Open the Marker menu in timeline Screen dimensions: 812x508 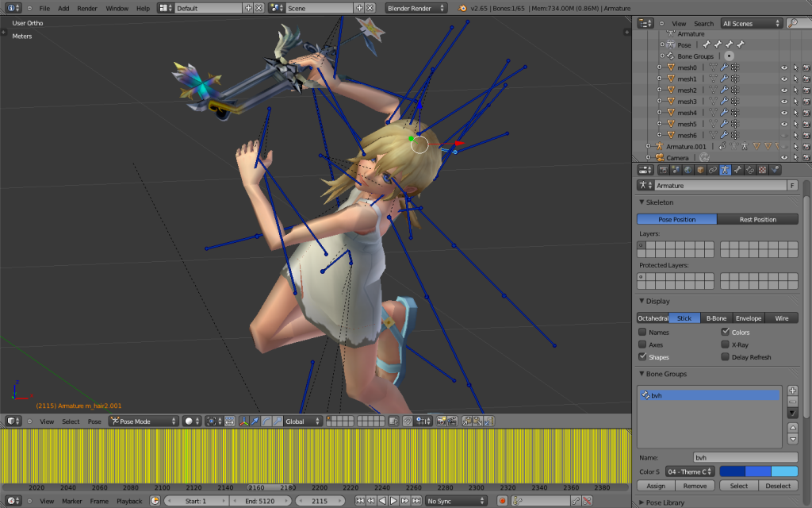(72, 502)
